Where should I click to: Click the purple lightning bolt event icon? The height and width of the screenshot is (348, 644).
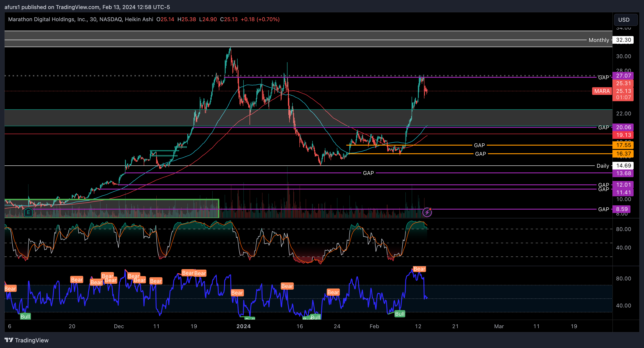[427, 213]
